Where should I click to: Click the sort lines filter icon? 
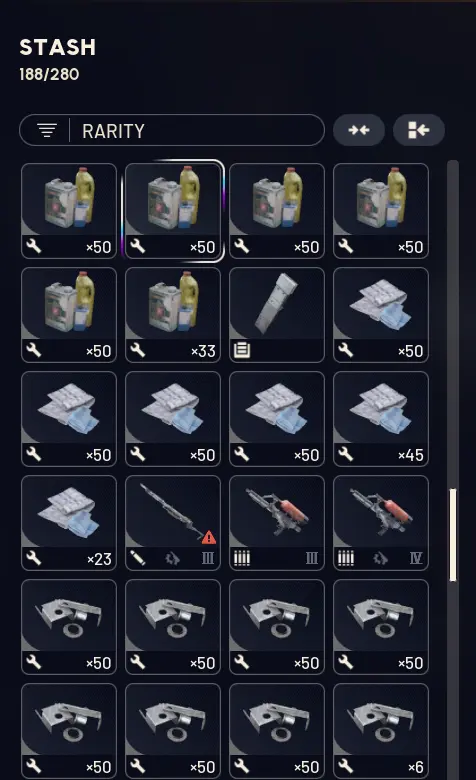47,130
